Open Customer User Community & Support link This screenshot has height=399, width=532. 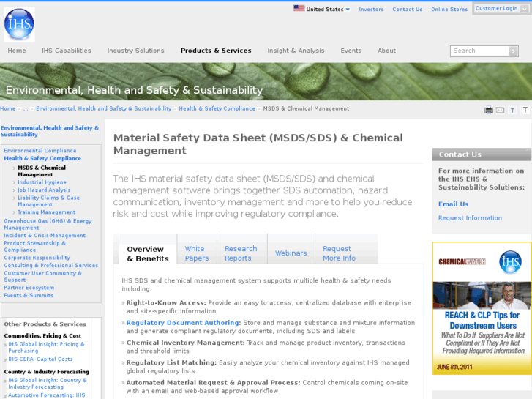point(42,277)
